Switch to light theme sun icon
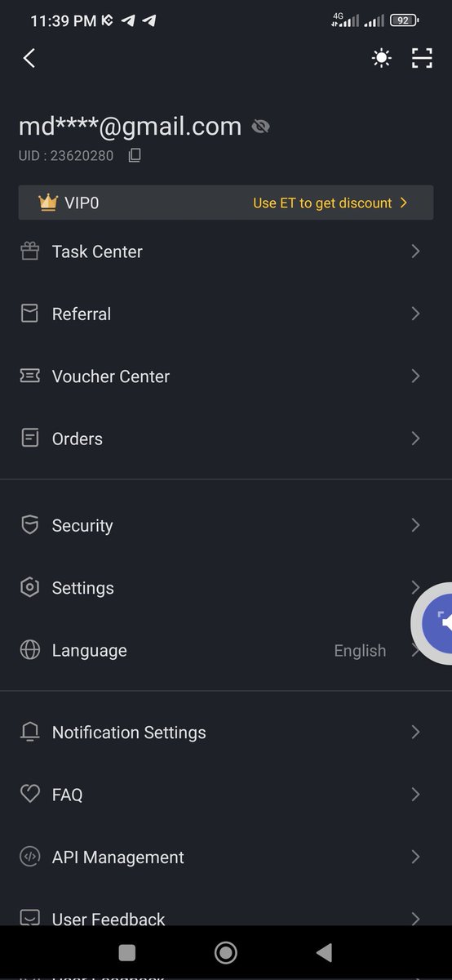Viewport: 452px width, 980px height. (x=381, y=58)
